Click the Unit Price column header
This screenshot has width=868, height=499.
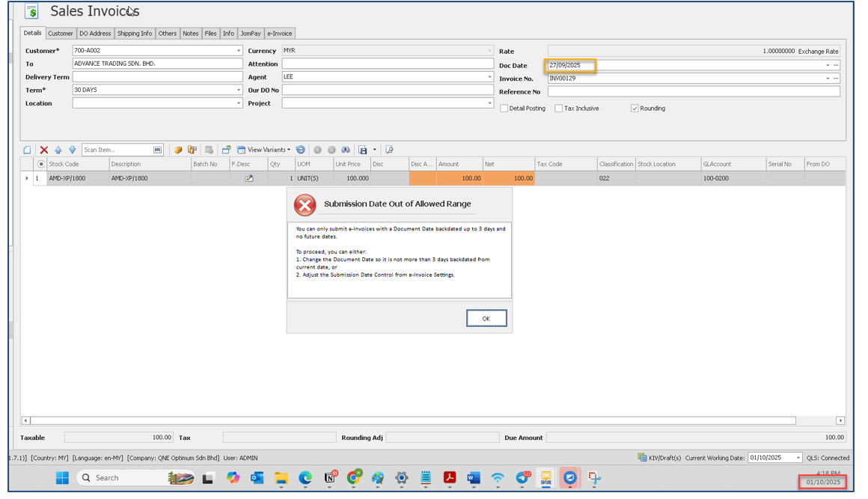[x=352, y=165]
